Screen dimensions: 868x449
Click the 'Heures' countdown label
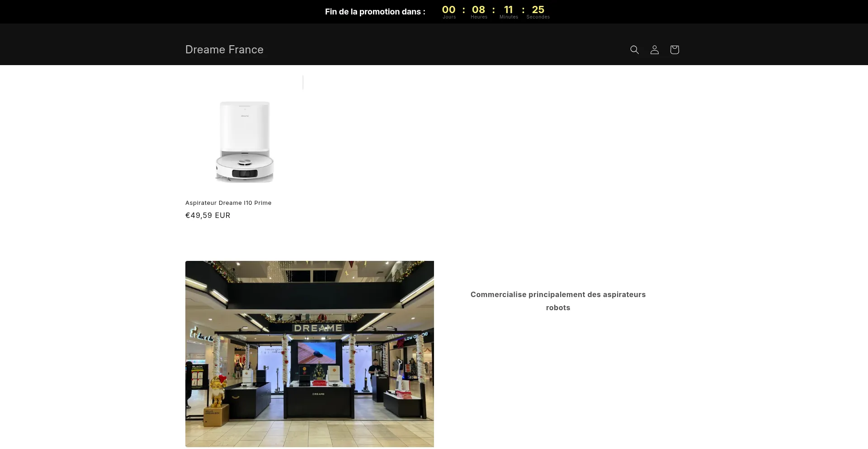pos(479,17)
